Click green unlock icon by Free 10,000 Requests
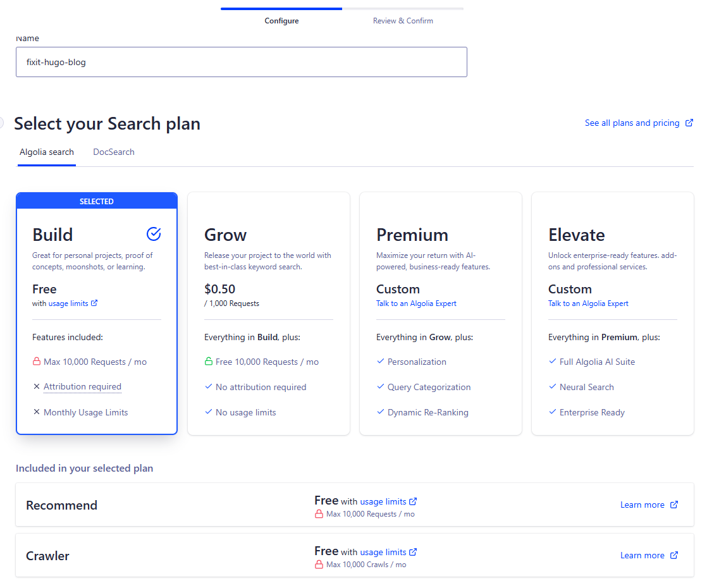This screenshot has height=588, width=707. pos(208,361)
